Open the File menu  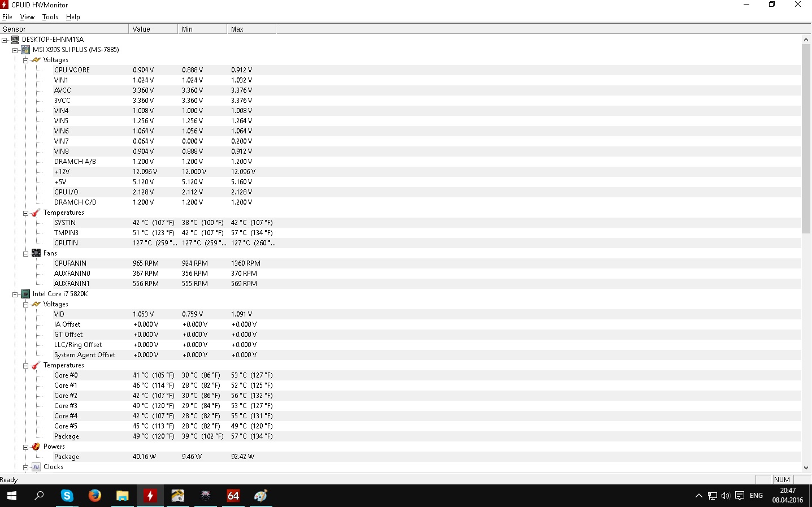point(7,17)
